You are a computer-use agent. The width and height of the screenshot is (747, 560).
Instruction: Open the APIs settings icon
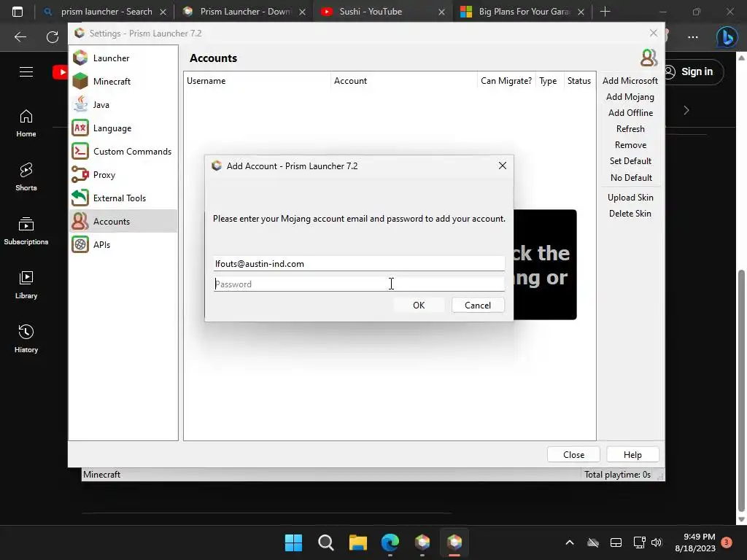[80, 245]
